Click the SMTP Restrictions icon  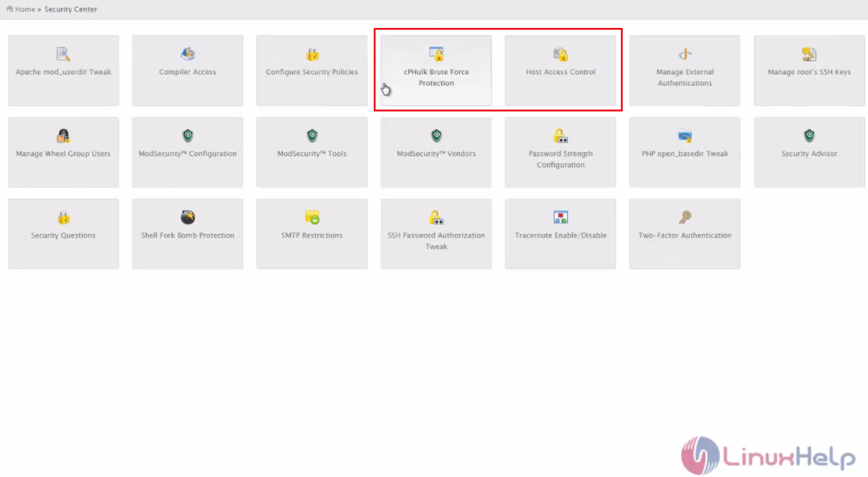click(x=312, y=218)
